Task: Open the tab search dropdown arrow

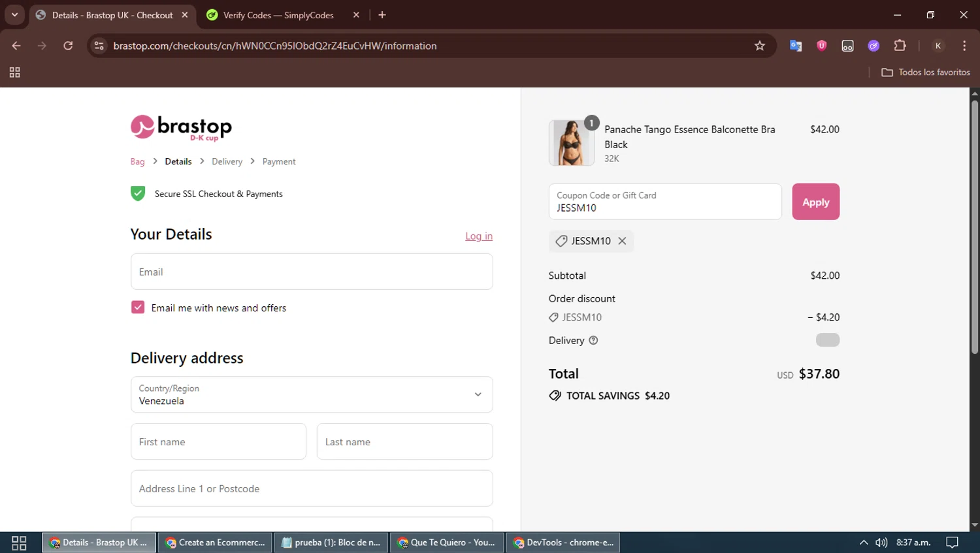Action: point(14,15)
